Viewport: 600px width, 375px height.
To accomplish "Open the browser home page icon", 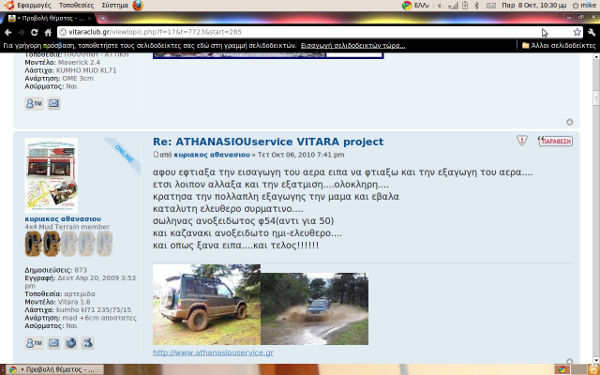I will point(48,33).
